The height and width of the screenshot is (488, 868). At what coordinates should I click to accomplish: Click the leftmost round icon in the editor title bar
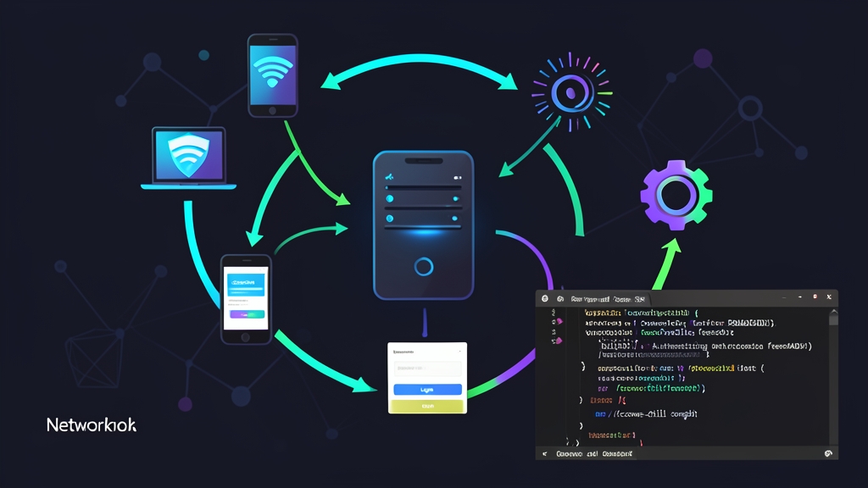pyautogui.click(x=545, y=299)
